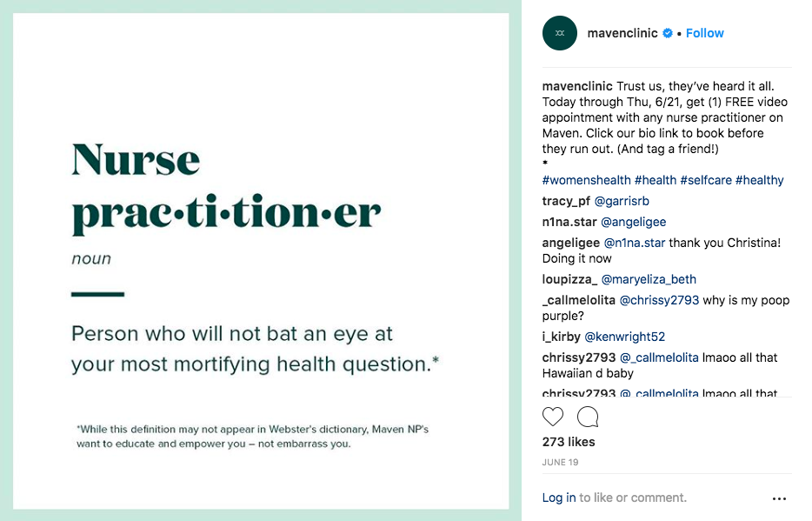The width and height of the screenshot is (812, 521).
Task: Click the Log in link
Action: coord(559,498)
